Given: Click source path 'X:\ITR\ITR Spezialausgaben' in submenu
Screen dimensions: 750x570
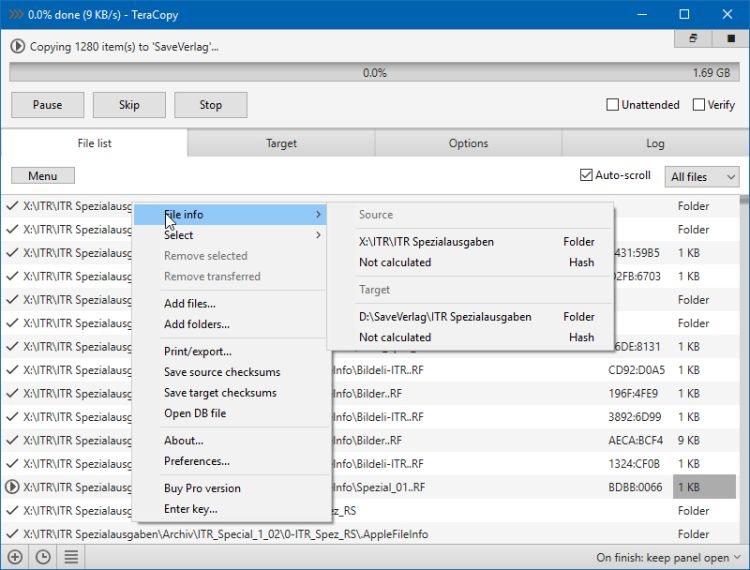Looking at the screenshot, I should point(426,241).
